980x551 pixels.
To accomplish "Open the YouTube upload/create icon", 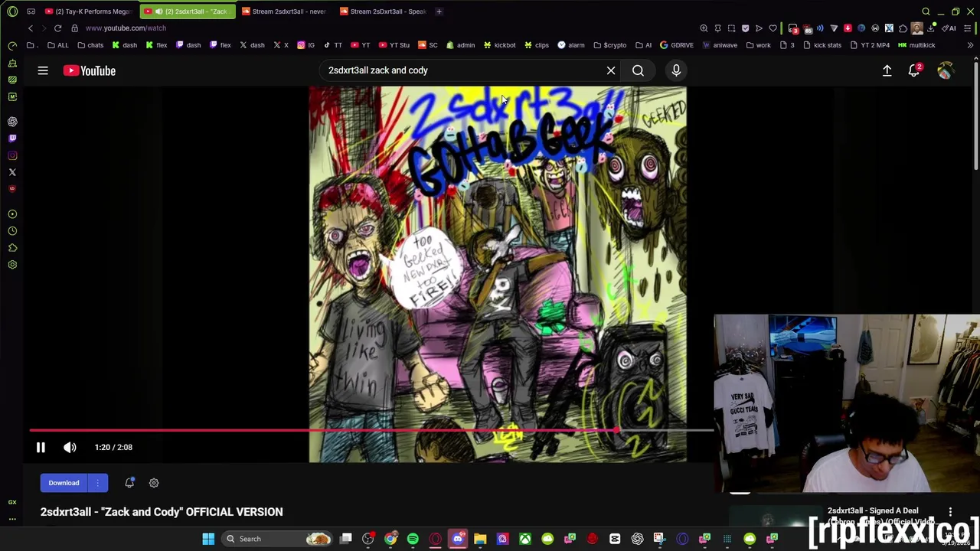I will click(887, 70).
